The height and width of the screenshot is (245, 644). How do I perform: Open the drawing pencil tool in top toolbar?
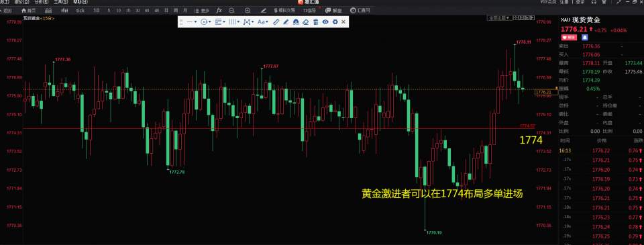(x=263, y=10)
